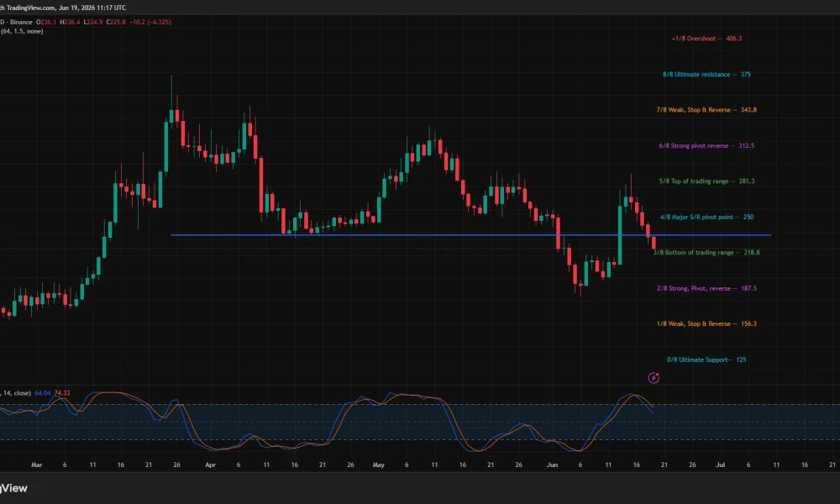This screenshot has height=504, width=840.
Task: Select the '14, close)' oscillator legend text
Action: point(17,393)
